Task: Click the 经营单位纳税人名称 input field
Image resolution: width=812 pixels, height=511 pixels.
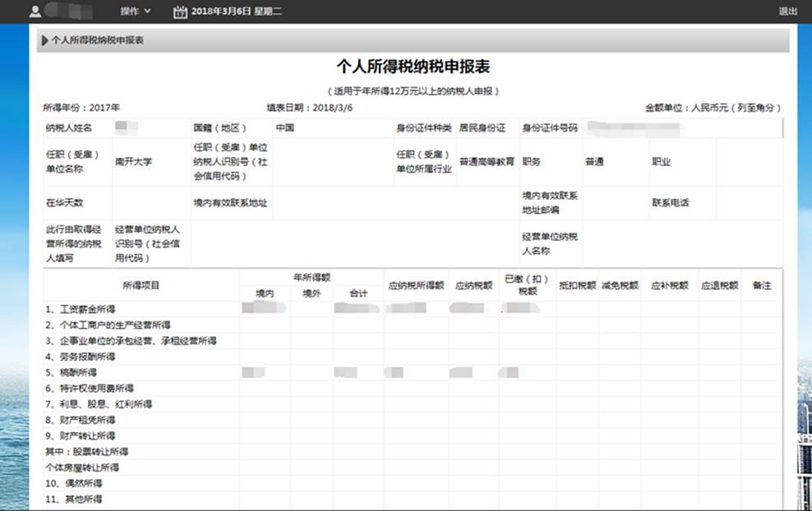Action: click(681, 243)
